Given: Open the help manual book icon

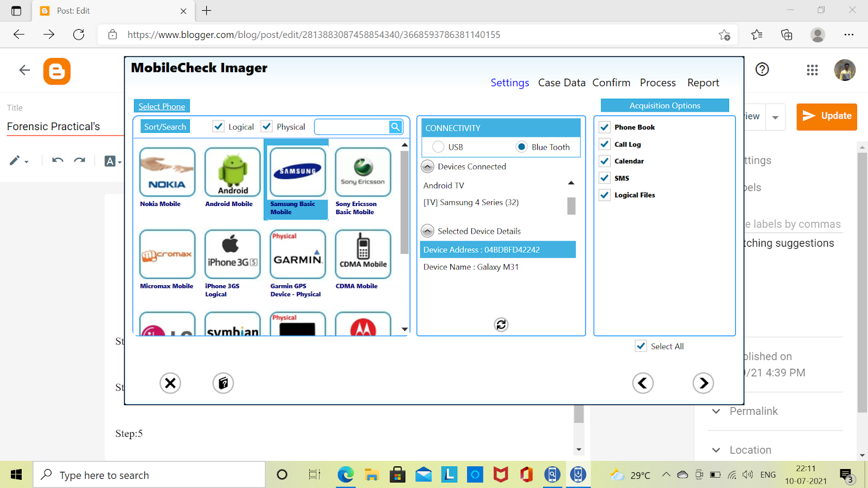Looking at the screenshot, I should click(x=223, y=383).
